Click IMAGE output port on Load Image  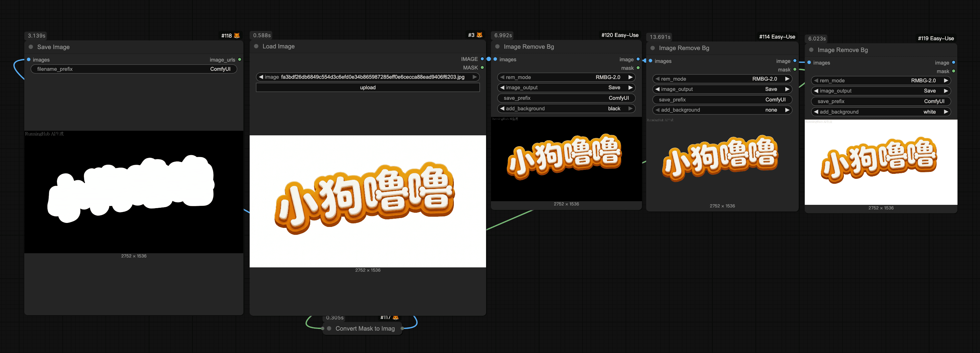[x=482, y=59]
